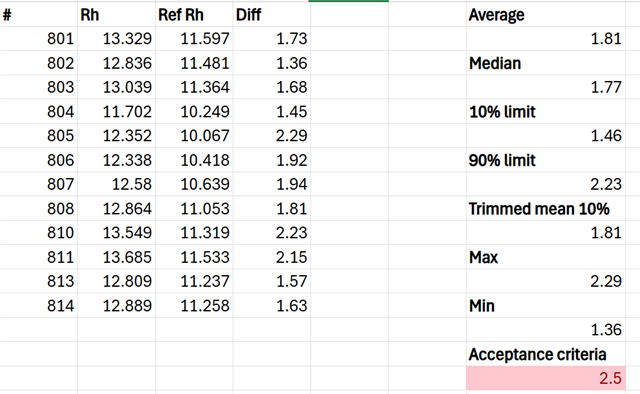Screen dimensions: 640x394
Task: Select the Diff header cell
Action: pos(271,15)
